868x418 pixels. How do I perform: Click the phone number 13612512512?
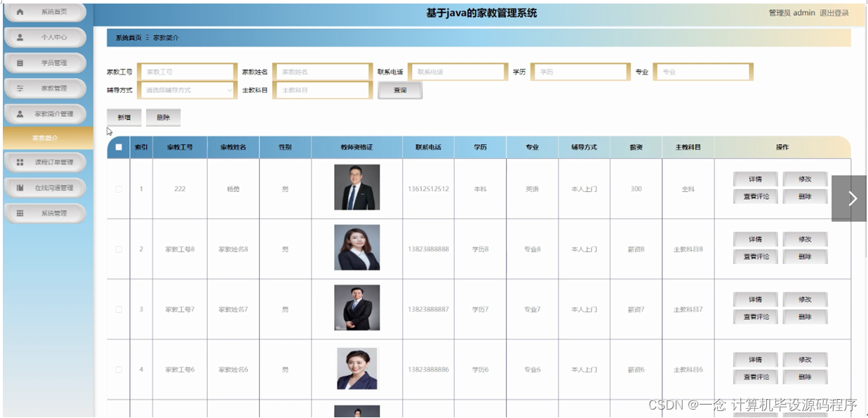[428, 189]
